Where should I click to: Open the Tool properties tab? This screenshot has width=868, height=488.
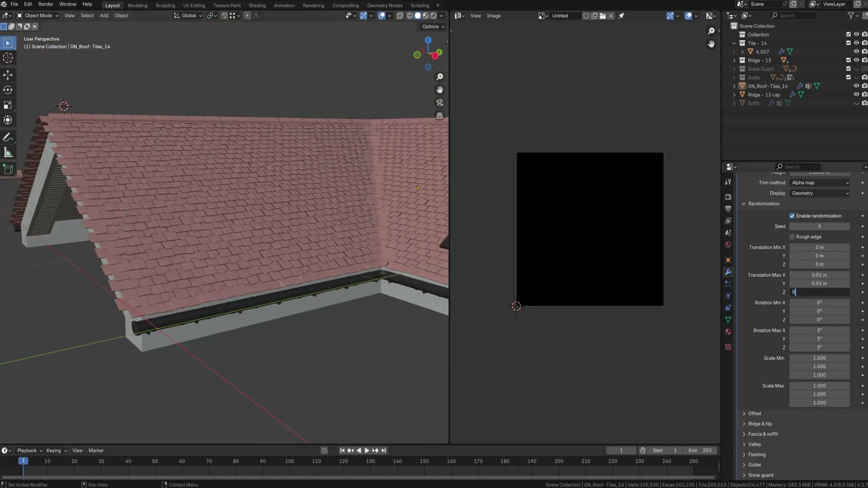(728, 182)
